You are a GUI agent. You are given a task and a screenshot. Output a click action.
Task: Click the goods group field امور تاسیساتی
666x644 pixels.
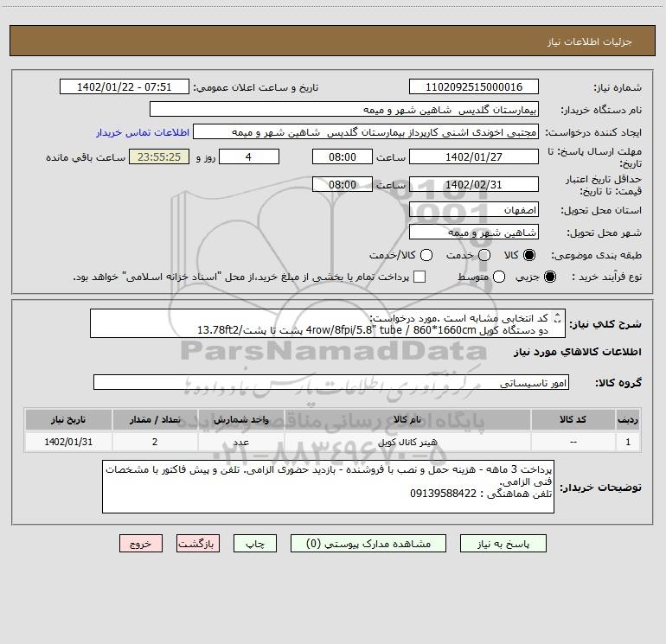pyautogui.click(x=331, y=382)
